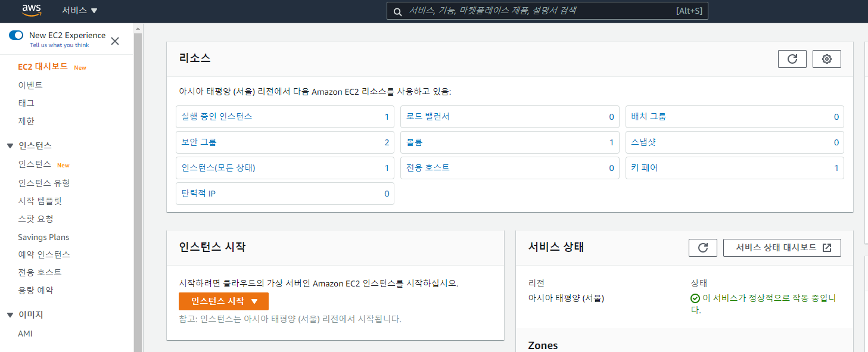
Task: Open 탄력적 IP resource tile
Action: click(x=285, y=194)
